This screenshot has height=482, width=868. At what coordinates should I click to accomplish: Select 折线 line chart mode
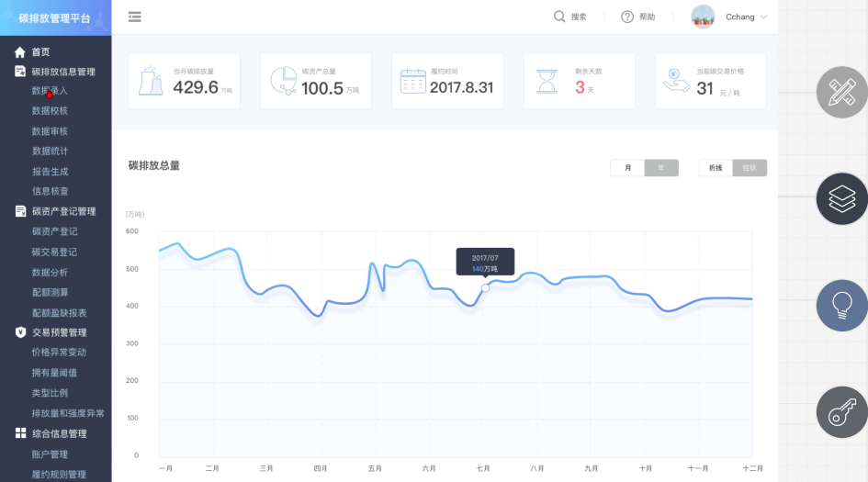pos(716,168)
